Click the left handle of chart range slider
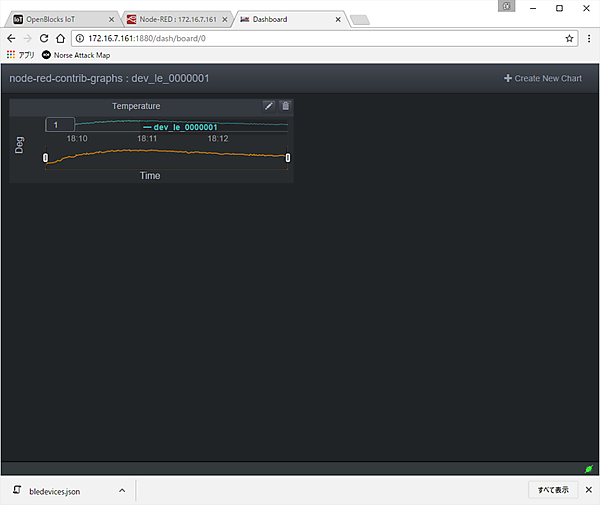 [45, 158]
